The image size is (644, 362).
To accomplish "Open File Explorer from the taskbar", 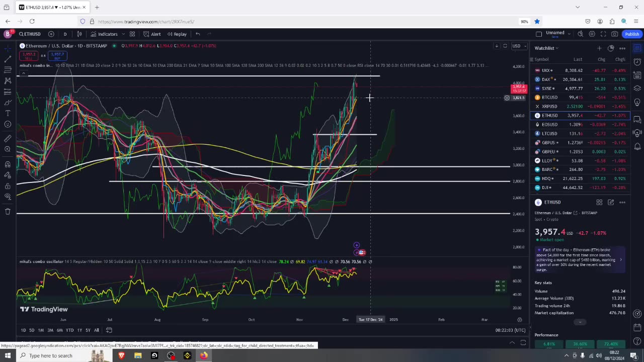I will [x=138, y=356].
